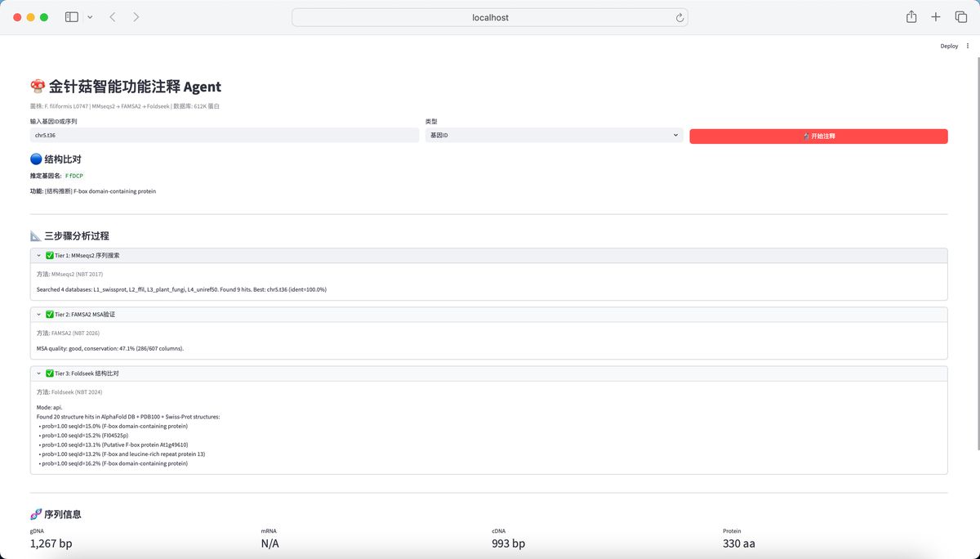
Task: Click the Deploy button
Action: tap(949, 47)
